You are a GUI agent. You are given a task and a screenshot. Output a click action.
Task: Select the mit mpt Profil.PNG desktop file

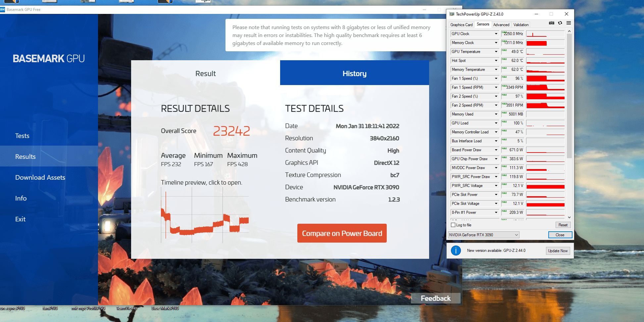pyautogui.click(x=88, y=308)
